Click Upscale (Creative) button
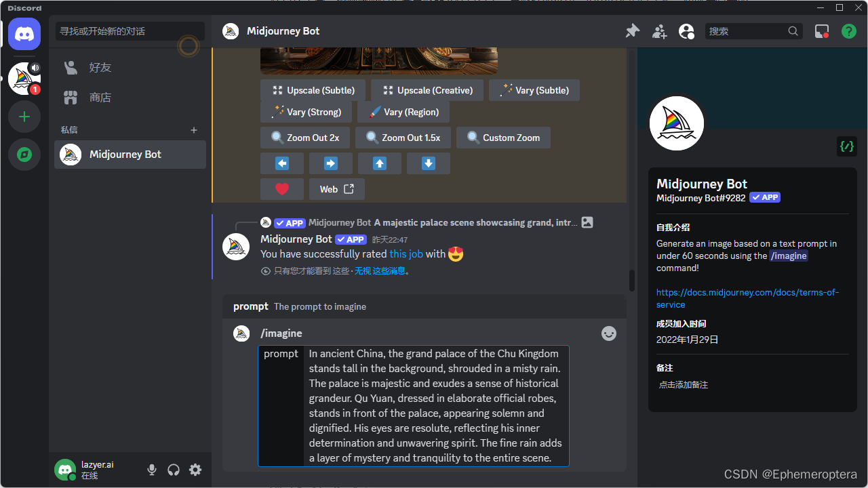The height and width of the screenshot is (488, 868). [x=427, y=90]
